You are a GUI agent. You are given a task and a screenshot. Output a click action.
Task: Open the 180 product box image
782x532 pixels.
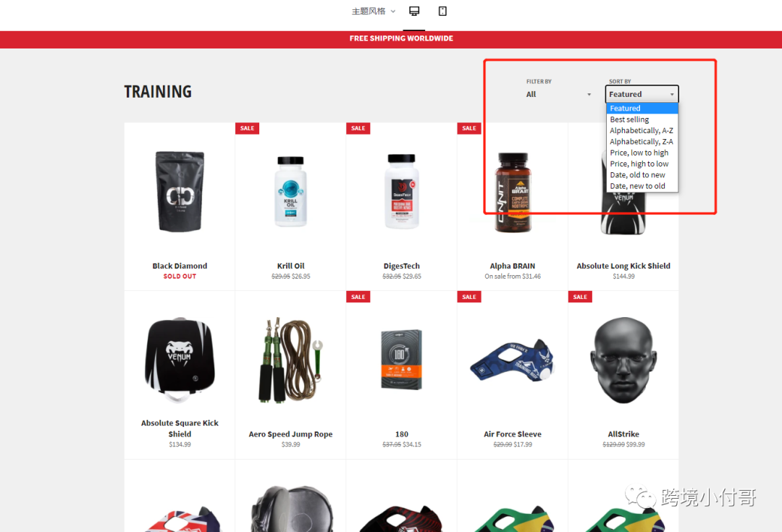(x=401, y=360)
